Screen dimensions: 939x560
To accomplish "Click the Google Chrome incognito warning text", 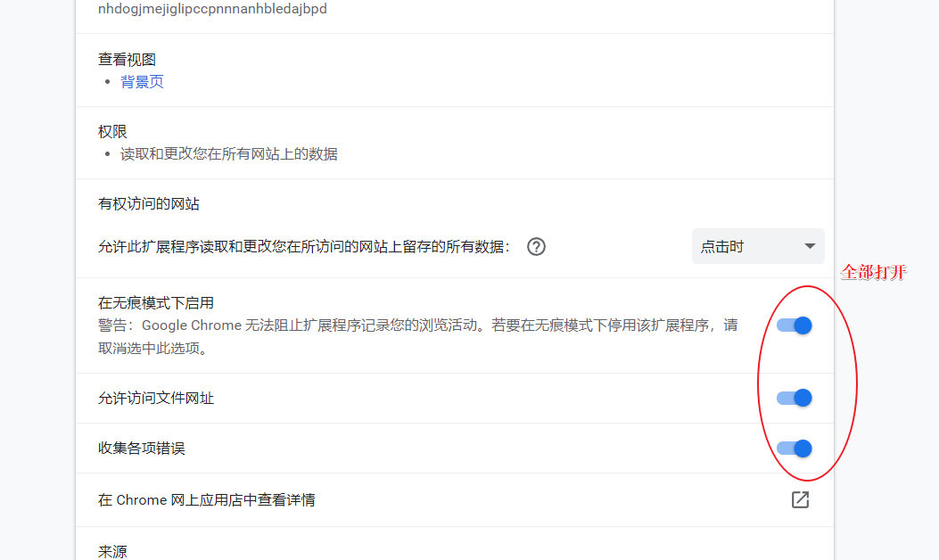I will point(417,326).
